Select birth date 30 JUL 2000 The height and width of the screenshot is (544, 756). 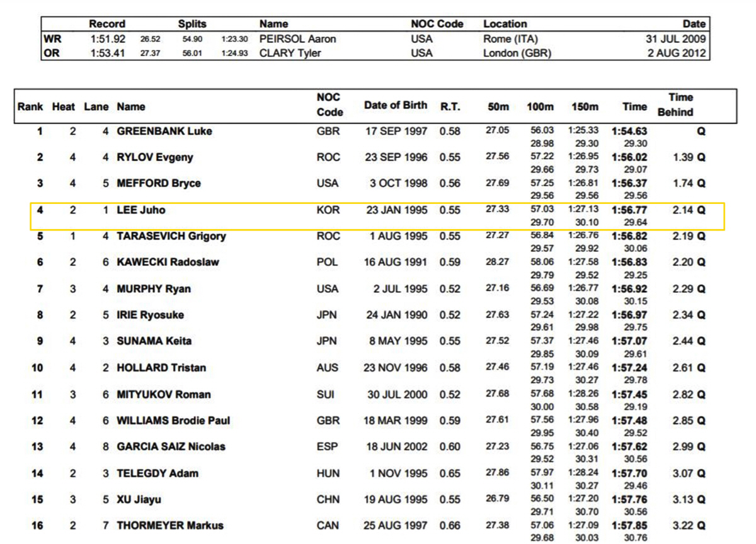click(x=398, y=395)
